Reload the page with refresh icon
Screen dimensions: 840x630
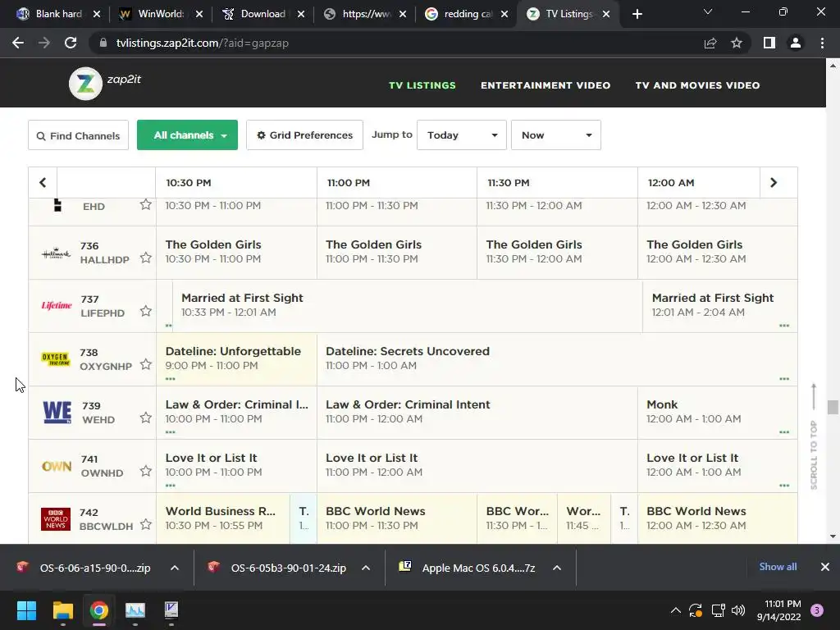pyautogui.click(x=71, y=43)
